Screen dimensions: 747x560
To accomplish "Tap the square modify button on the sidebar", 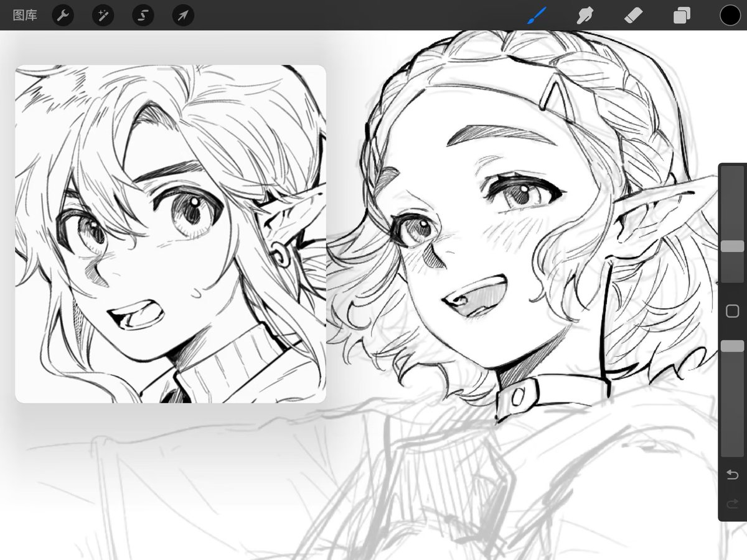I will (733, 311).
